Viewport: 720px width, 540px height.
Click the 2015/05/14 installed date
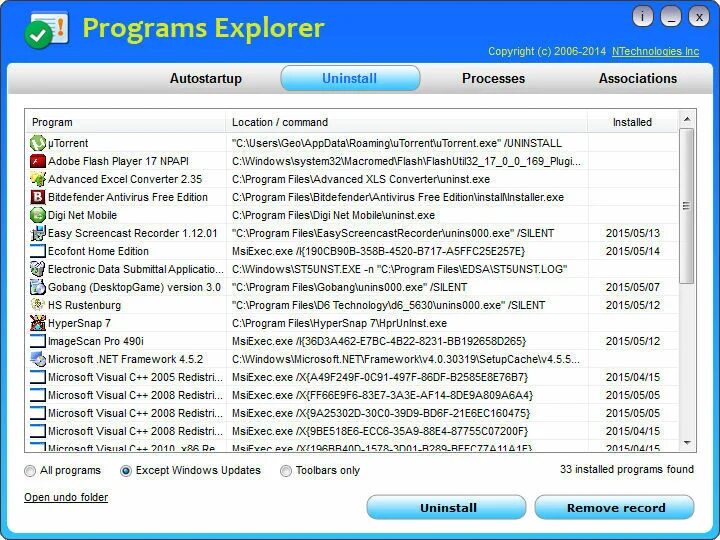[633, 251]
